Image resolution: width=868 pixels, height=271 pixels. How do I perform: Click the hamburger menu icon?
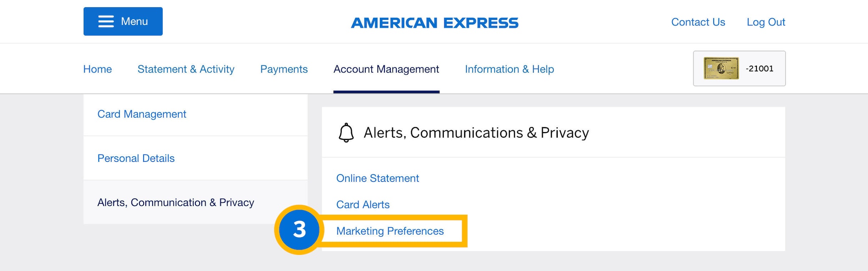tap(106, 22)
